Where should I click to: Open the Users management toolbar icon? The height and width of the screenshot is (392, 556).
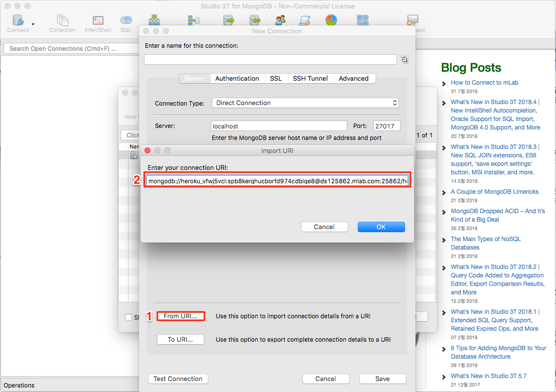click(x=280, y=19)
